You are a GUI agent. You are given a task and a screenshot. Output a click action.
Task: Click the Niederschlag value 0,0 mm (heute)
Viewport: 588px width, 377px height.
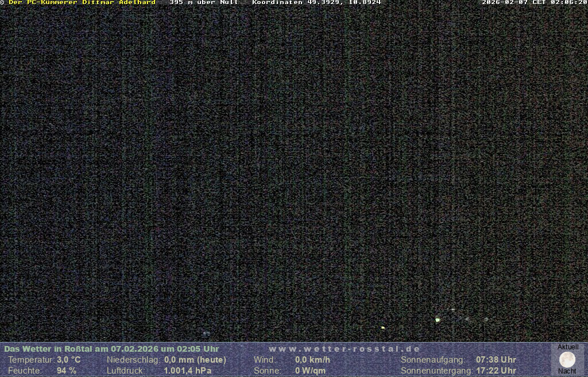coord(195,360)
